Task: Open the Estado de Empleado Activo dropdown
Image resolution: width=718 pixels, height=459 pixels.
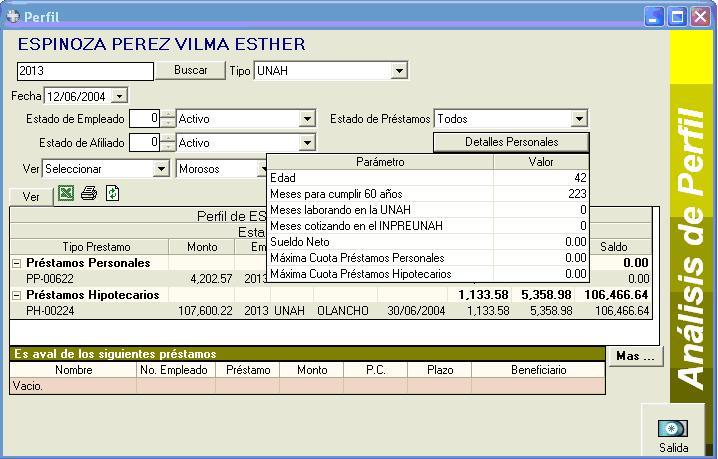Action: (307, 119)
